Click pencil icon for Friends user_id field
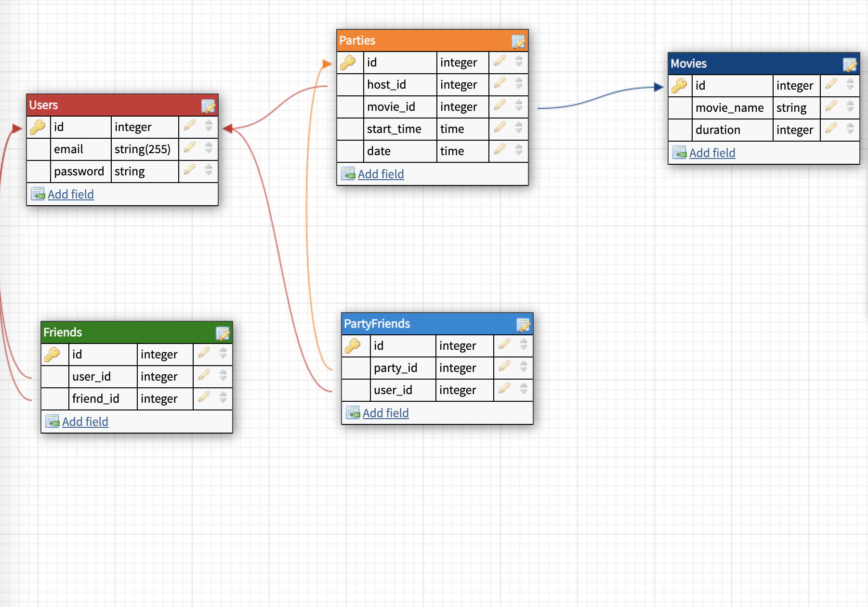868x607 pixels. click(204, 375)
